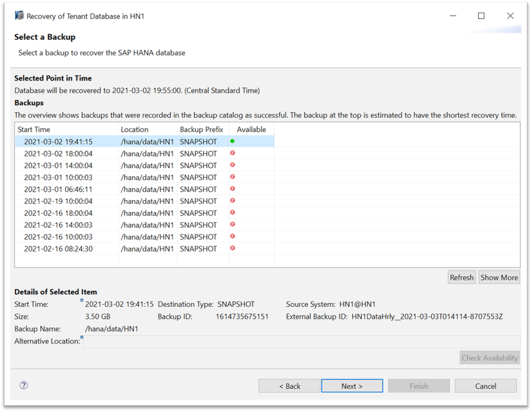Select backup row 2021-03-02 19:41:15
Image resolution: width=532 pixels, height=412 pixels.
144,142
